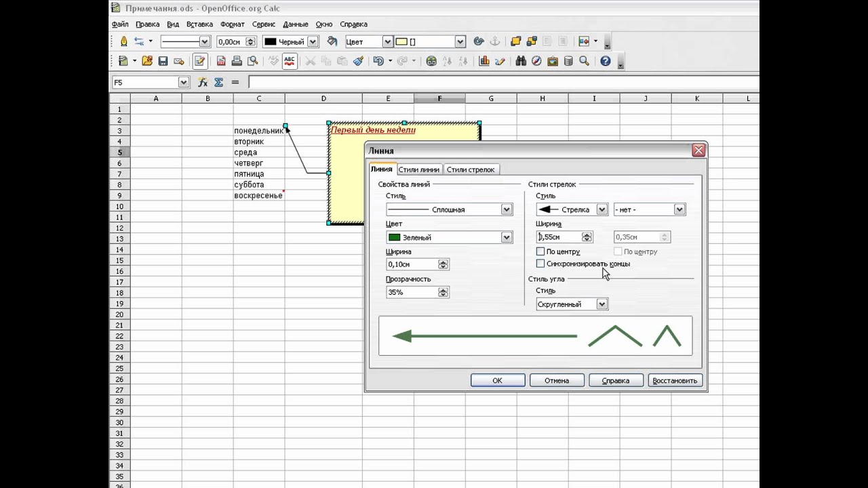Click the Alignment icon in the drawing toolbar
The image size is (868, 488).
(584, 41)
